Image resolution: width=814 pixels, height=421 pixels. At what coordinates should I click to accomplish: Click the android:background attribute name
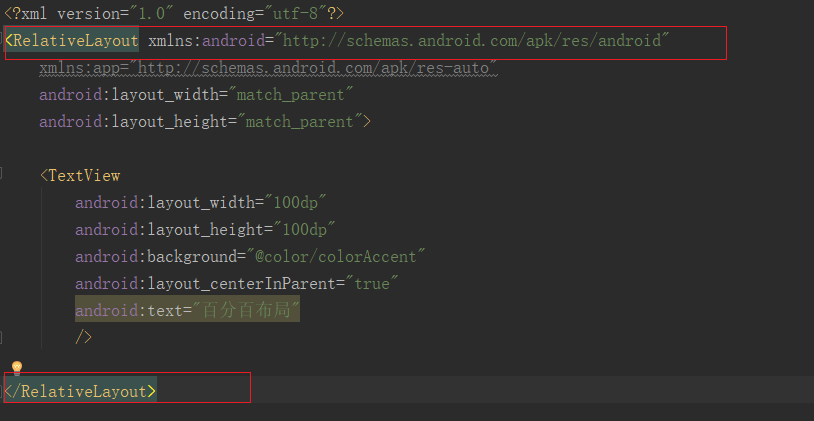pyautogui.click(x=156, y=257)
